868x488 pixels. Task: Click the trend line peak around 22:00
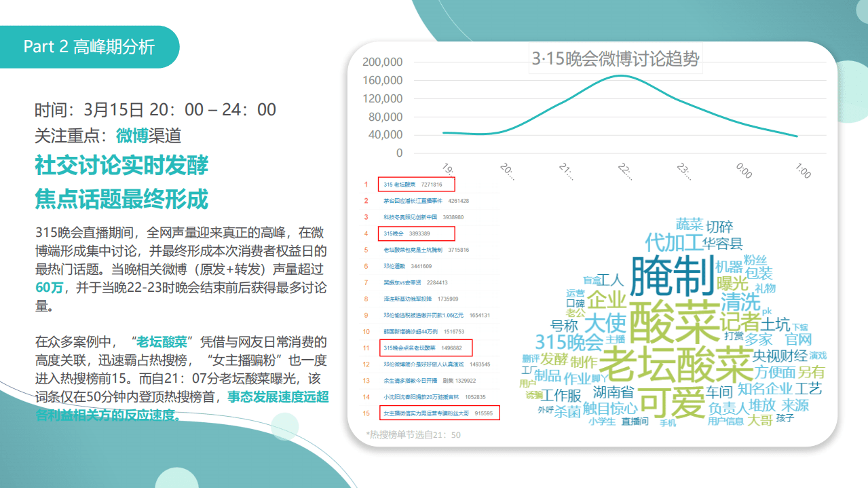coord(621,75)
